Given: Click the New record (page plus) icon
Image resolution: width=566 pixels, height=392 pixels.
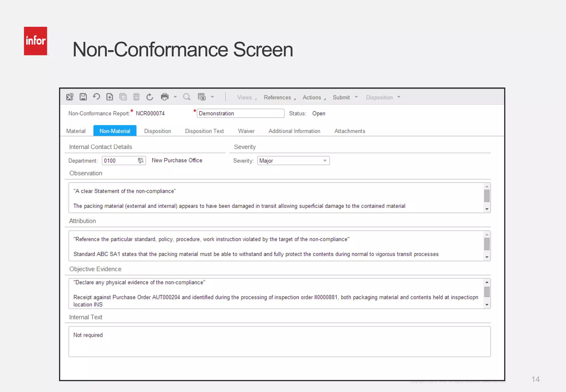Looking at the screenshot, I should click(x=110, y=97).
